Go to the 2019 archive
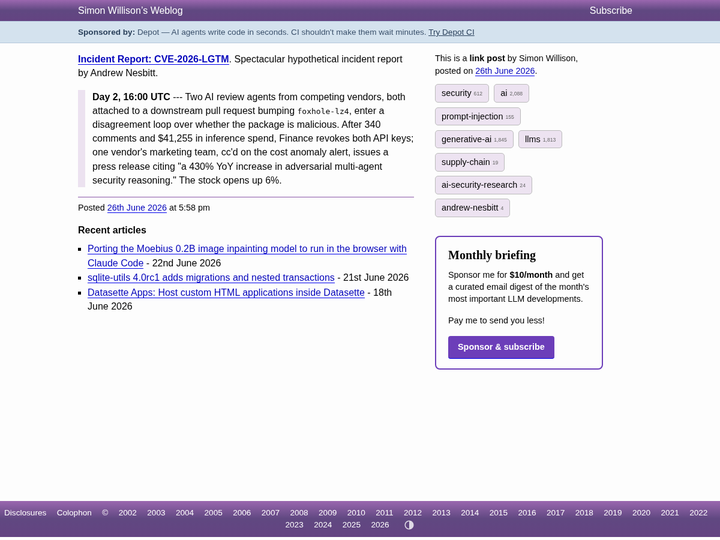This screenshot has width=720, height=540. click(x=613, y=513)
